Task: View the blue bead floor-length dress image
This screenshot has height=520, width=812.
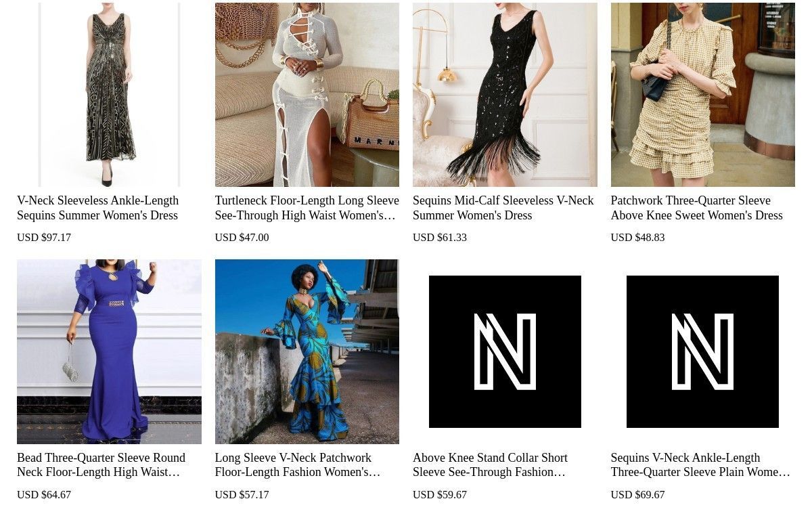Action: tap(109, 351)
